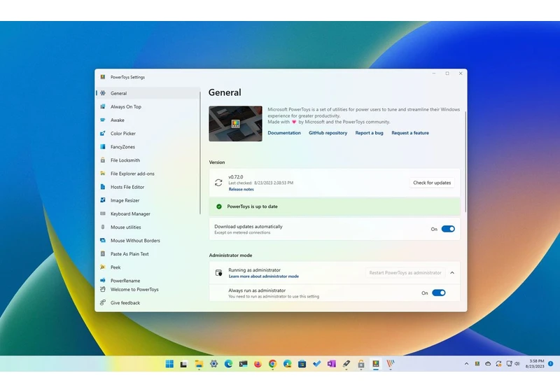
Task: Click Welcome to PowerToys gift icon
Action: 103,289
